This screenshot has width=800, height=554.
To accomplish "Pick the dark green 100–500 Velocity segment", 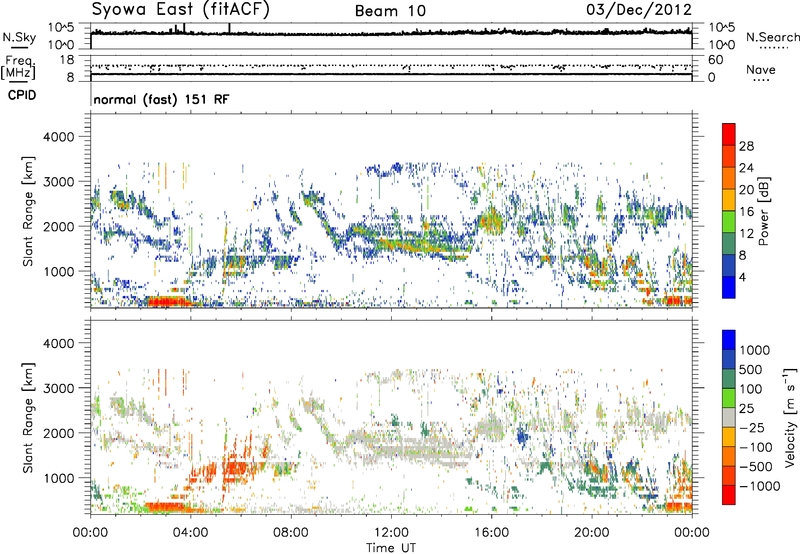I will click(x=729, y=379).
